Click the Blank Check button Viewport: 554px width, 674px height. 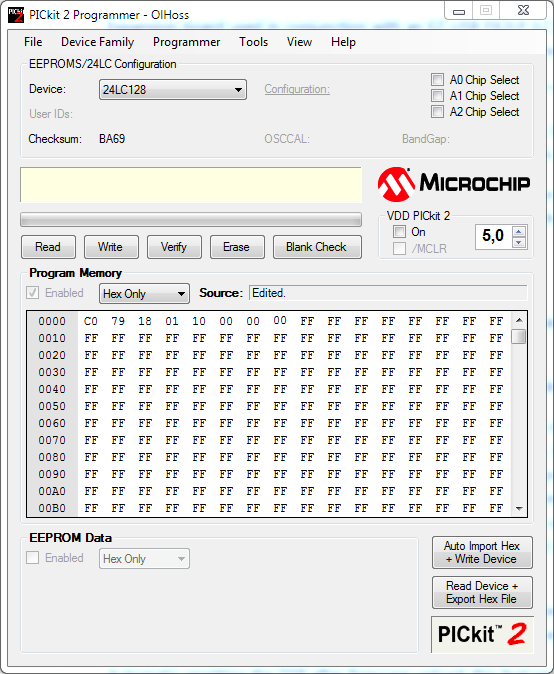[317, 247]
